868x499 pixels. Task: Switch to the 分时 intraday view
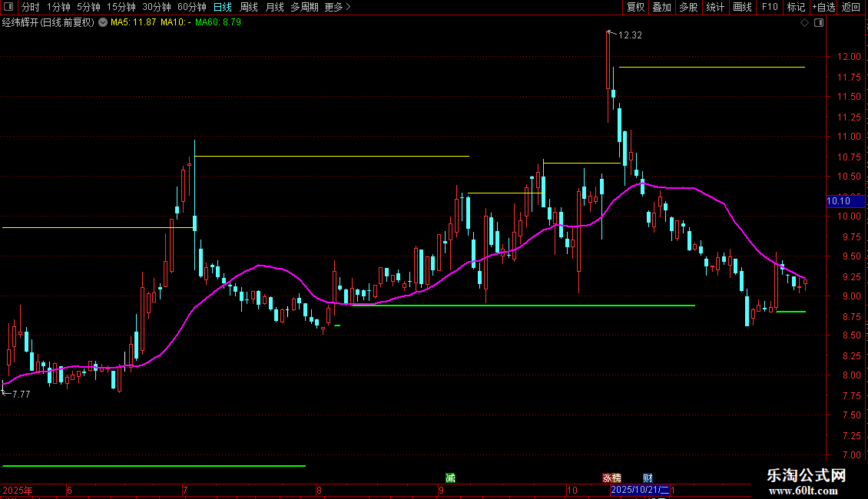click(31, 7)
